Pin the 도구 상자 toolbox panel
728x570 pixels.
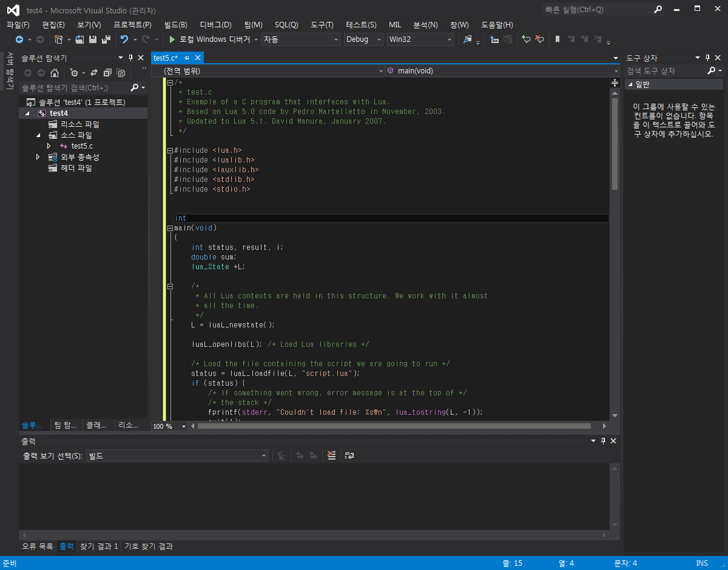coord(707,58)
